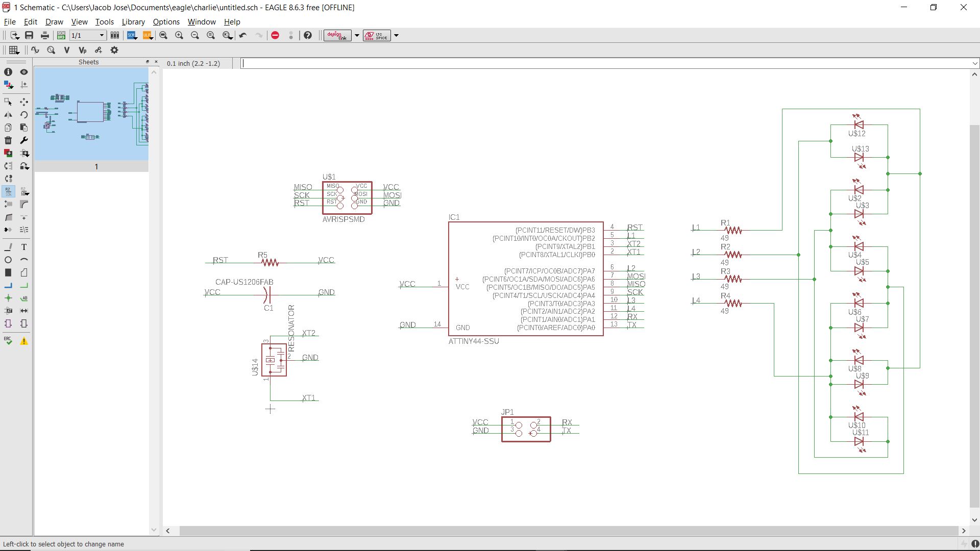This screenshot has width=980, height=551.
Task: Activate the Show eye tool
Action: [24, 72]
